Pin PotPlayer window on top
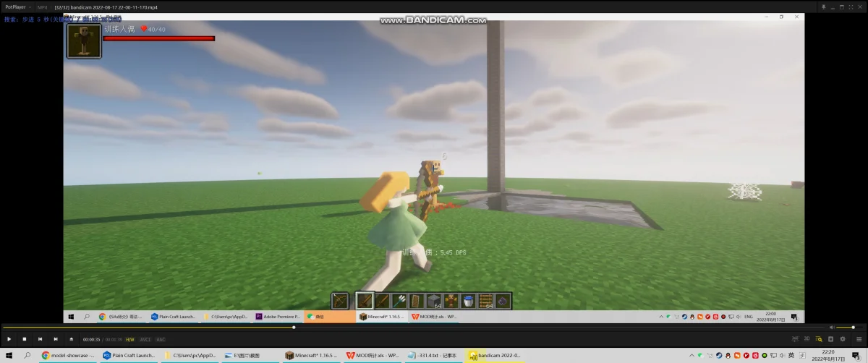 pos(823,7)
